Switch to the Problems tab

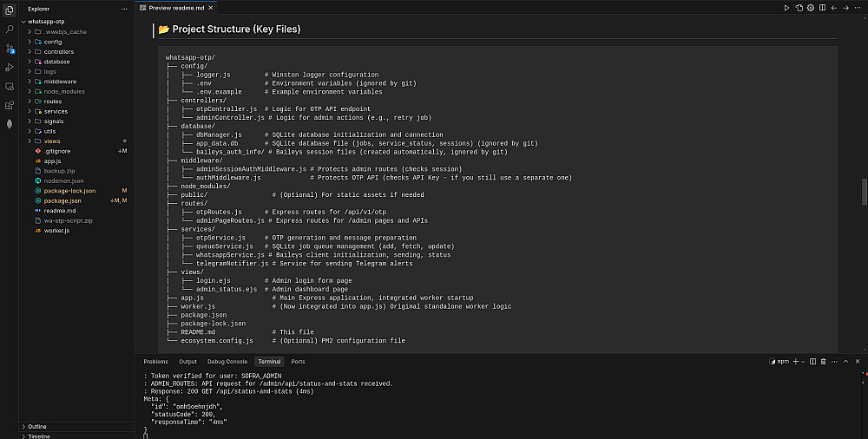click(x=155, y=361)
